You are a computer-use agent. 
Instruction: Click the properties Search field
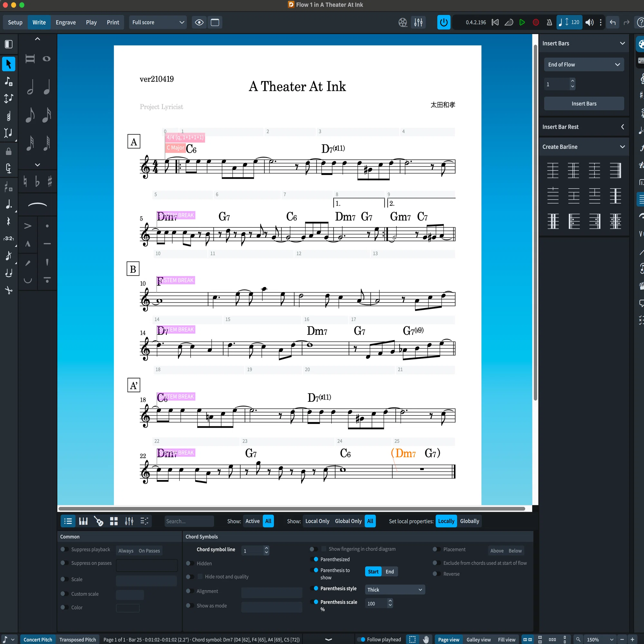[189, 521]
